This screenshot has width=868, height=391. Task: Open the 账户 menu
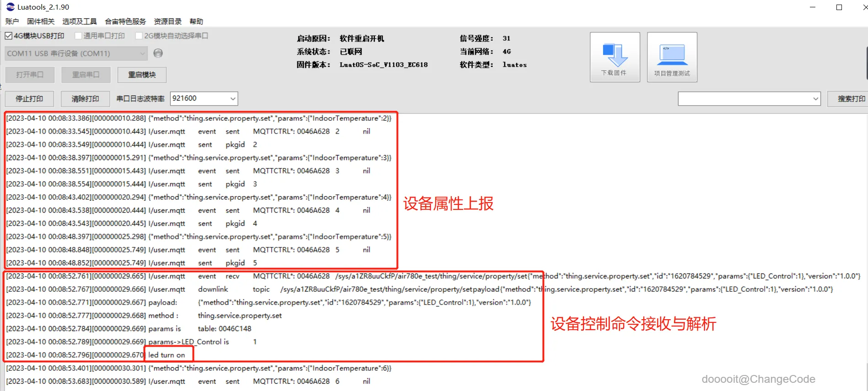(x=12, y=21)
